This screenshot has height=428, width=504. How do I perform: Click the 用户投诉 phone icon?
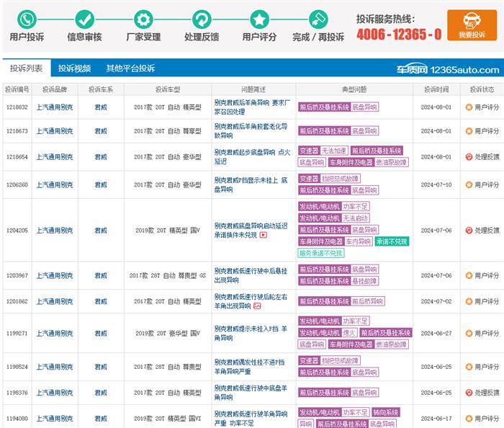[27, 19]
